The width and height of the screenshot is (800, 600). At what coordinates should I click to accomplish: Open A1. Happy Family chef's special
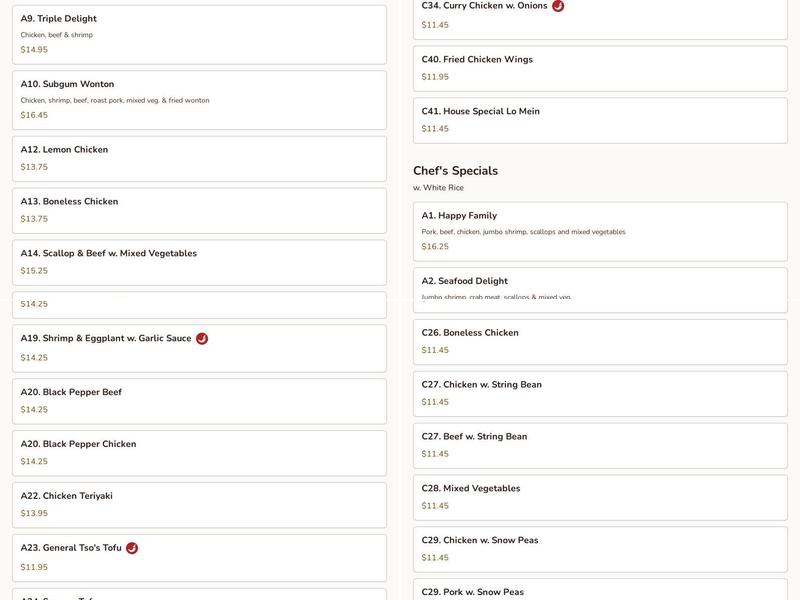click(600, 231)
